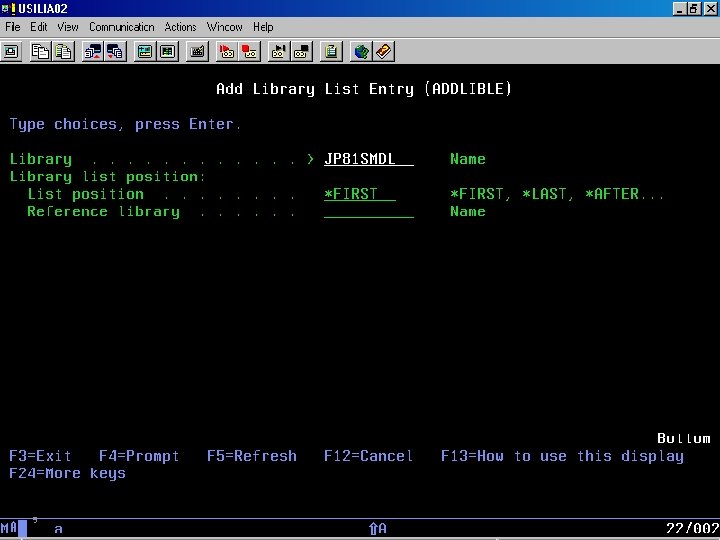Close the USILIA02 window
This screenshot has width=720, height=540.
click(x=709, y=8)
